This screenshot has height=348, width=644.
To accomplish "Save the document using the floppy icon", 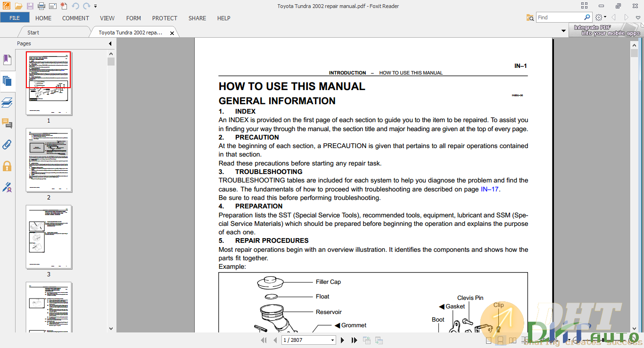I will [x=30, y=6].
